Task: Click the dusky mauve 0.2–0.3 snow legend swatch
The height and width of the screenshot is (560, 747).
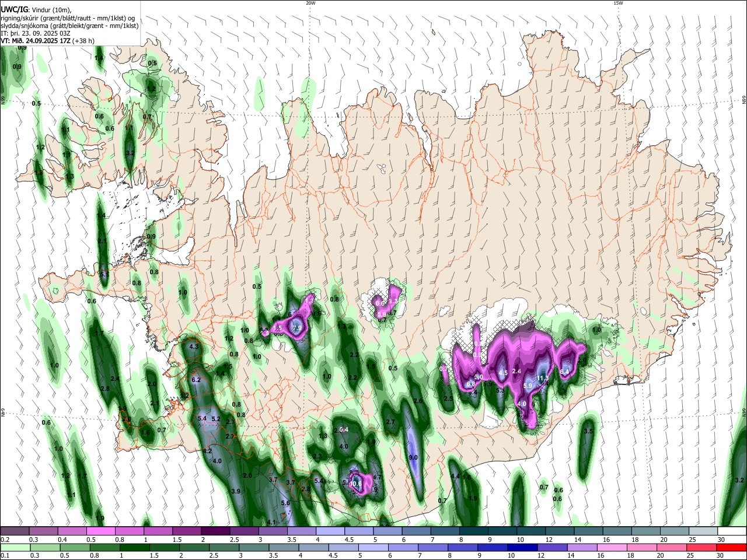Action: click(15, 531)
